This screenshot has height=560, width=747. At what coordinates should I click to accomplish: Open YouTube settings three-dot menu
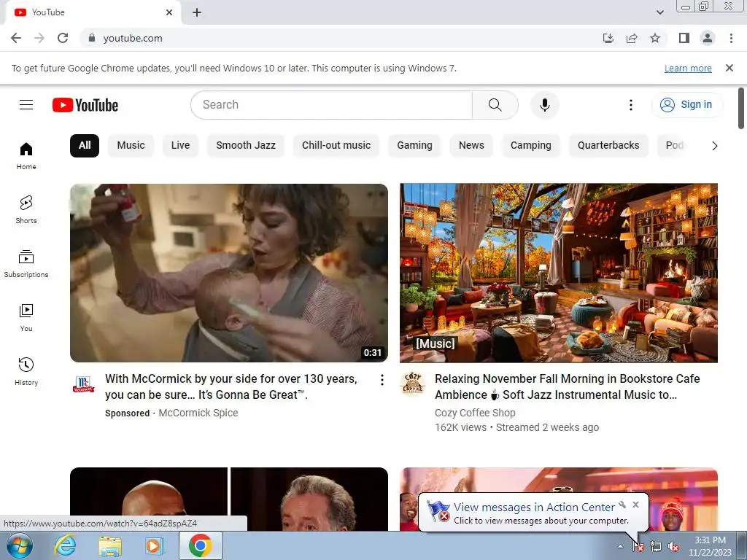click(x=631, y=105)
